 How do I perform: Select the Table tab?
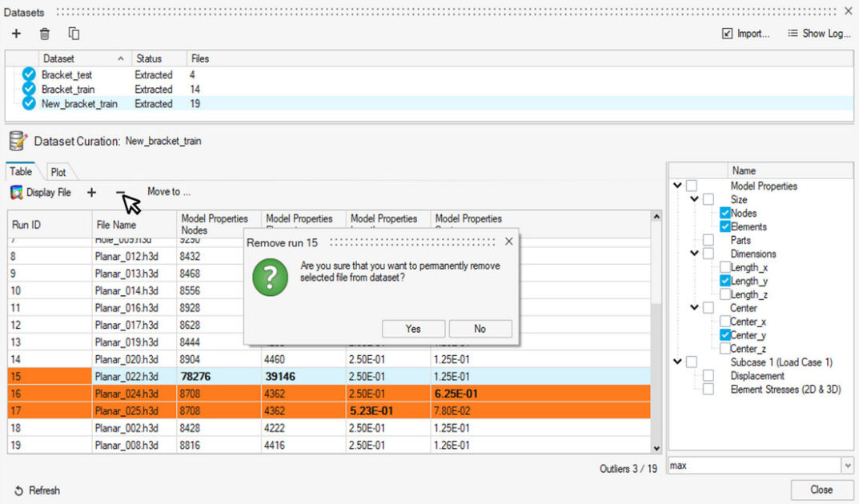21,171
